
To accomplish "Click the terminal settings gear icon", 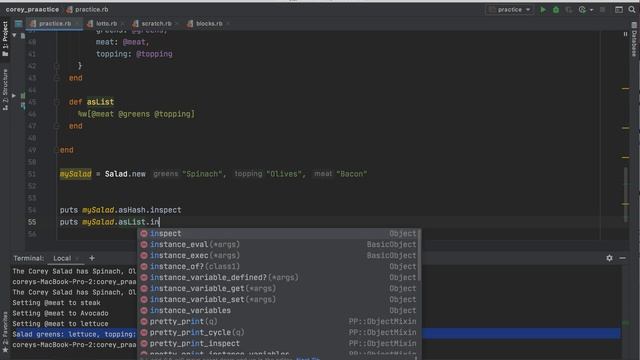I will (609, 258).
